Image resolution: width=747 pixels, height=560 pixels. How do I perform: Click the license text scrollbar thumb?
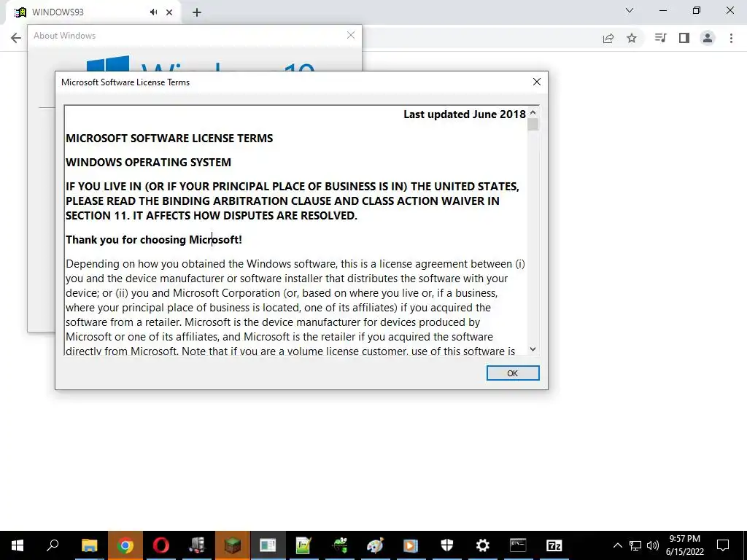click(x=533, y=124)
